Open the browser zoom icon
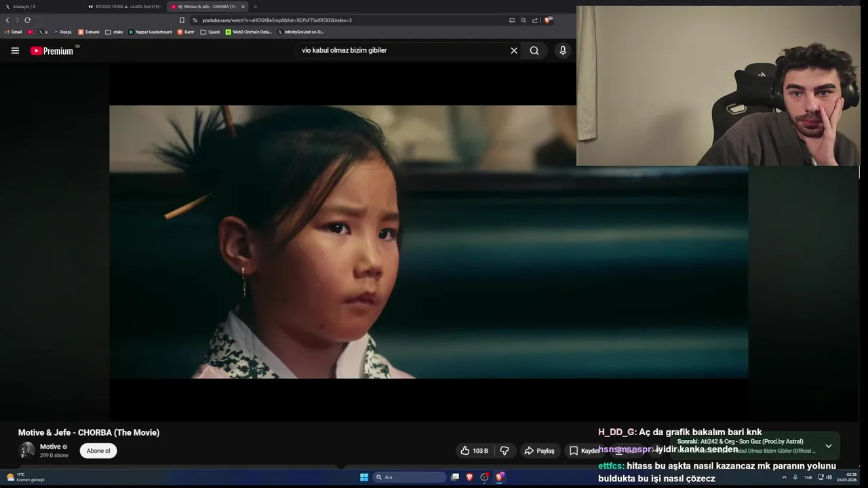The width and height of the screenshot is (868, 488). click(524, 20)
